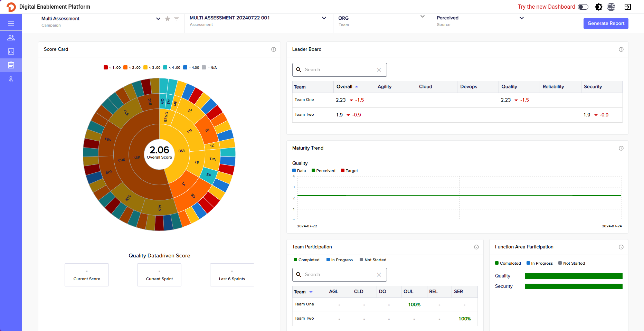This screenshot has height=331, width=644.
Task: Expand the ORG Team dropdown
Action: (x=422, y=16)
